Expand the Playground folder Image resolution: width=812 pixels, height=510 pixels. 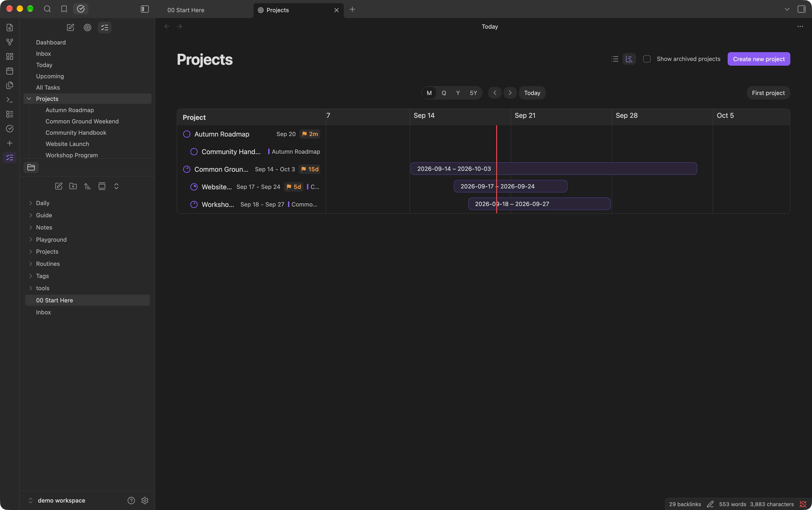pyautogui.click(x=31, y=239)
